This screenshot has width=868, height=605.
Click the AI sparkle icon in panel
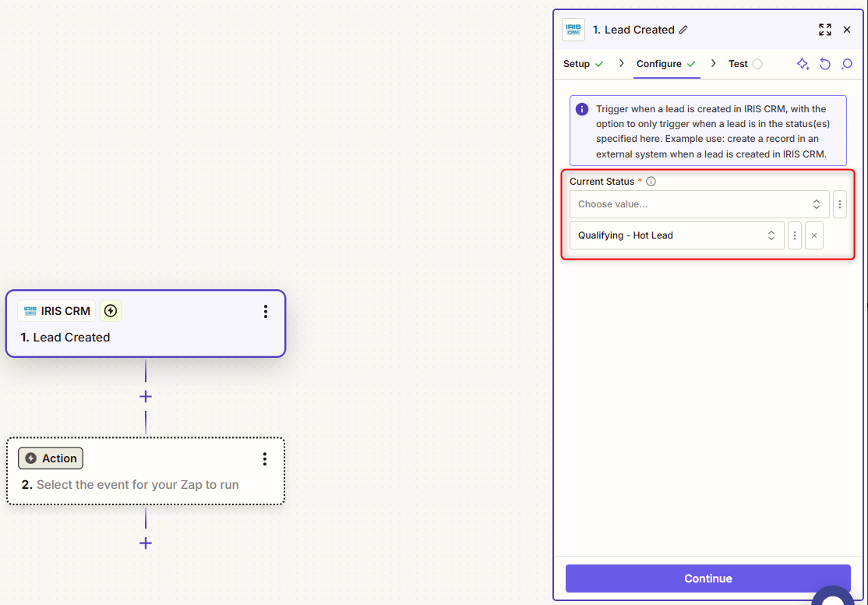[x=803, y=64]
